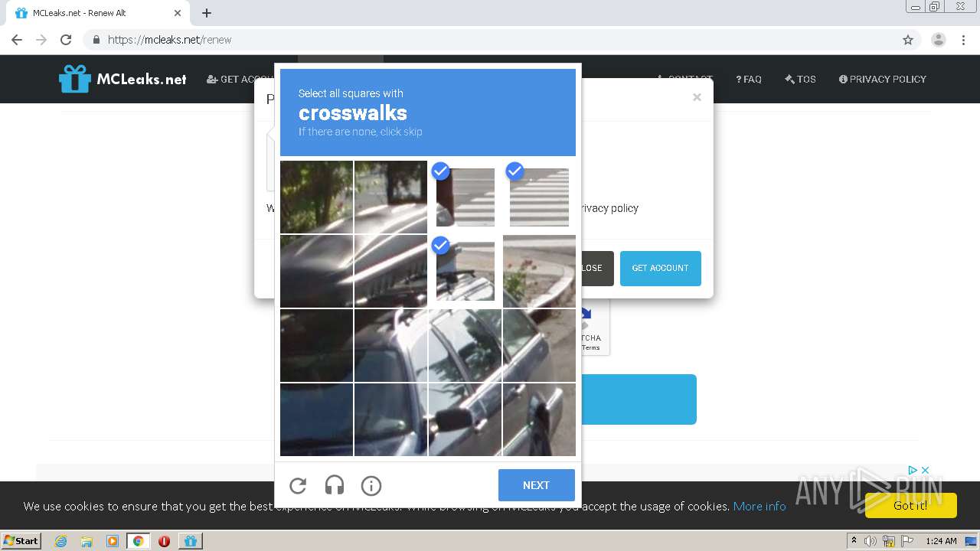The height and width of the screenshot is (551, 980).
Task: Accept cookies with the Got it! button
Action: (910, 505)
